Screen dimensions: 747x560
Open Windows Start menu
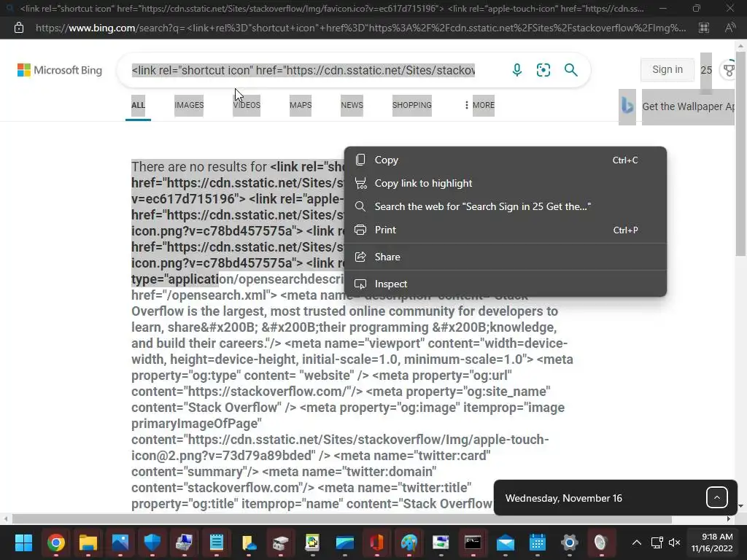point(23,542)
